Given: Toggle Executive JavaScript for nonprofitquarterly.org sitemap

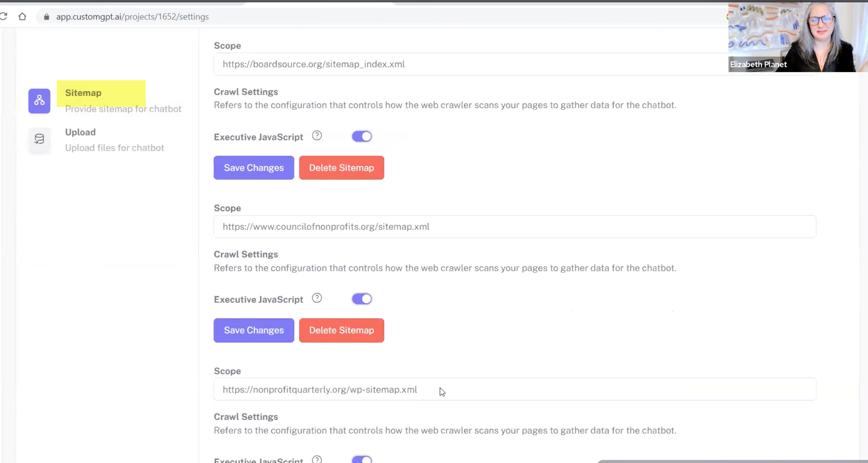Looking at the screenshot, I should tap(361, 459).
